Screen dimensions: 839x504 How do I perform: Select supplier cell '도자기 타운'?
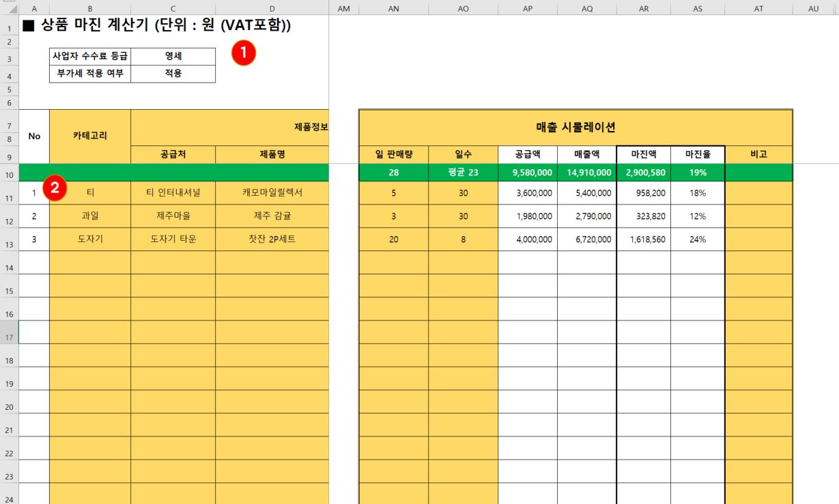173,239
